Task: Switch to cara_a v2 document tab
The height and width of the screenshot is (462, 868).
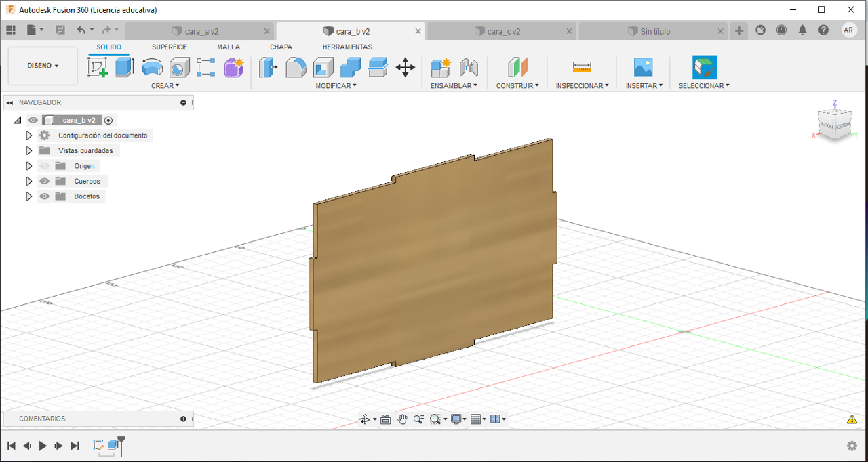Action: coord(200,31)
